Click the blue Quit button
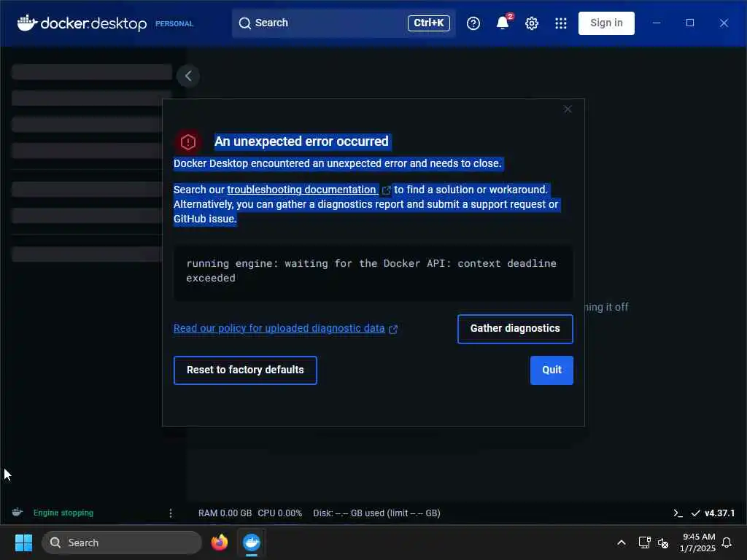Viewport: 747px width, 560px height. pyautogui.click(x=551, y=370)
